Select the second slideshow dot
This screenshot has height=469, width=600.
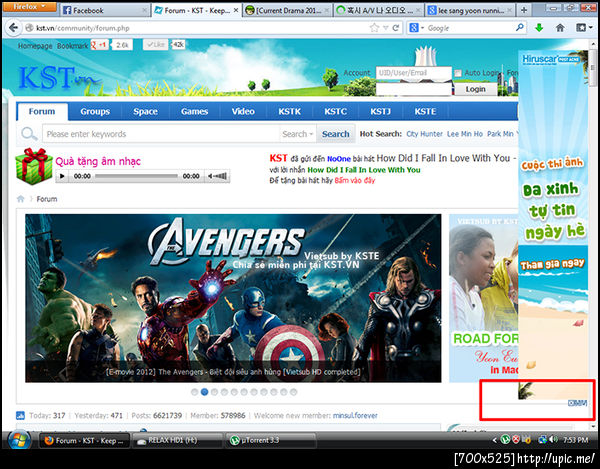[204, 392]
